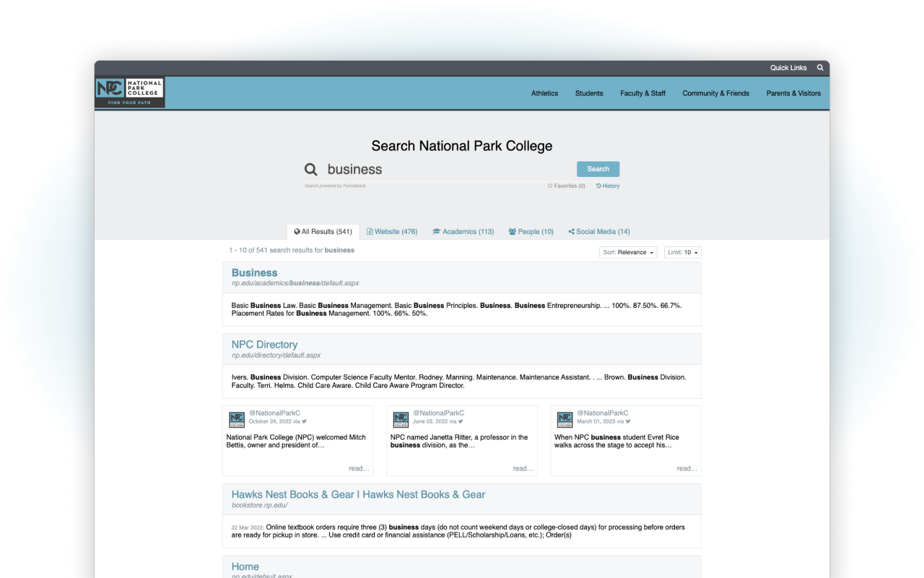Click the 1 - 10 of 541 results text
Viewport: 924px width, 578px height.
292,250
